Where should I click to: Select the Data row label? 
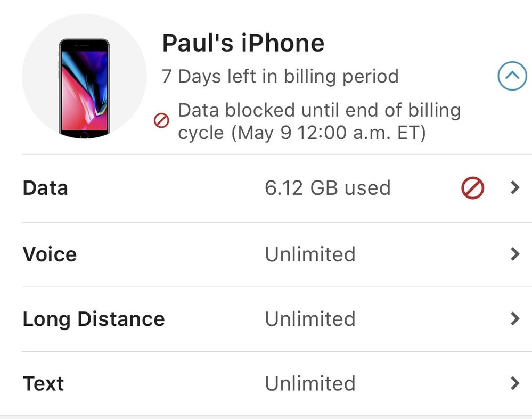pos(45,188)
